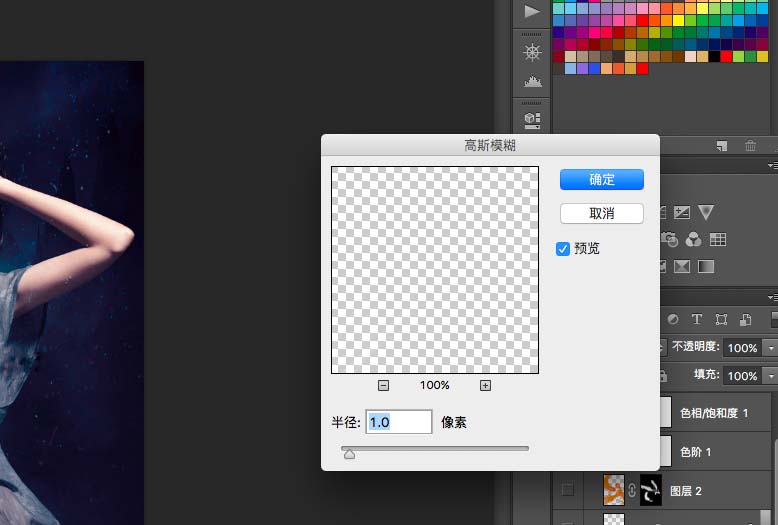Add a Vibrance adjustment with triangle icon
This screenshot has height=525, width=778.
pos(706,212)
